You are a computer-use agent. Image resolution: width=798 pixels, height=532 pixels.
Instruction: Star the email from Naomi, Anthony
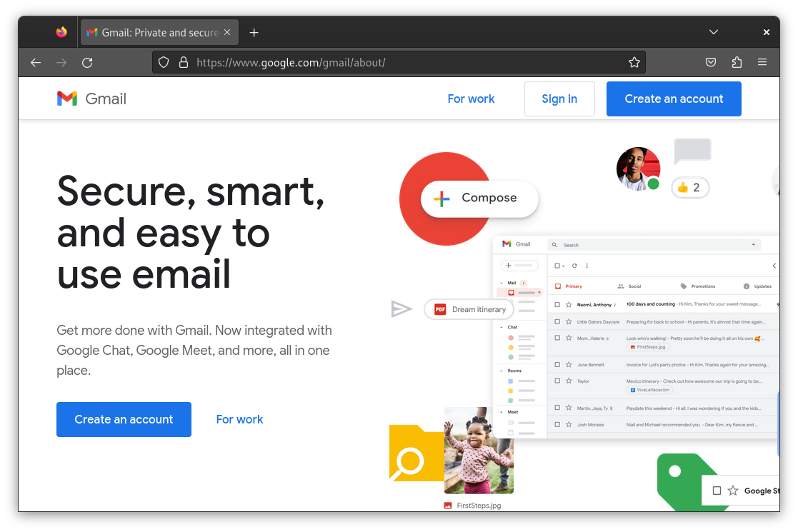pyautogui.click(x=569, y=303)
